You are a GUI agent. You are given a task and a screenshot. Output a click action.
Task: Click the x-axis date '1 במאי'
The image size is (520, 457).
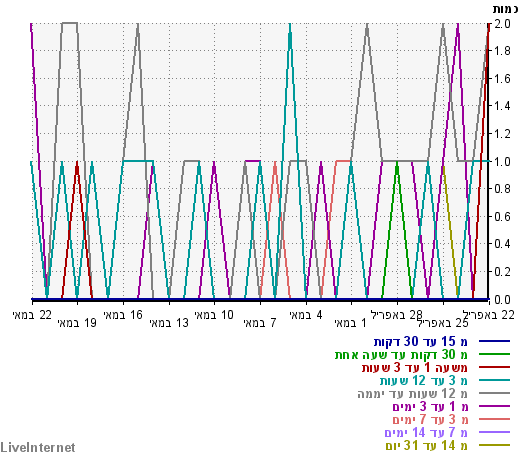click(351, 323)
